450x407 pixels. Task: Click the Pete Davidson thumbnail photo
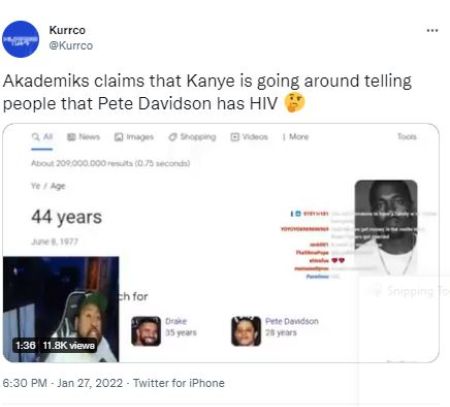[x=246, y=331]
